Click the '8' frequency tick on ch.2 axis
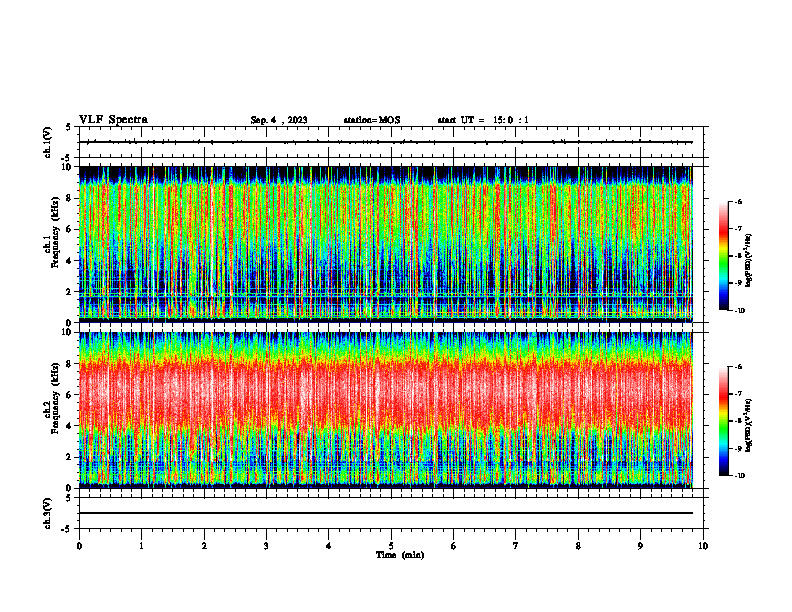 (x=70, y=364)
